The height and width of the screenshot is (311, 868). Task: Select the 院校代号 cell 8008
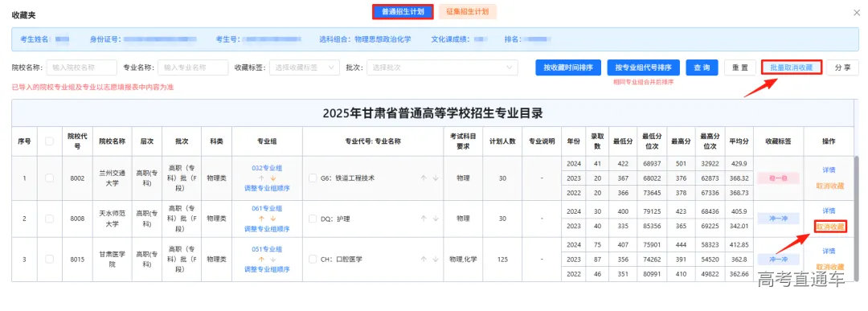coord(77,219)
